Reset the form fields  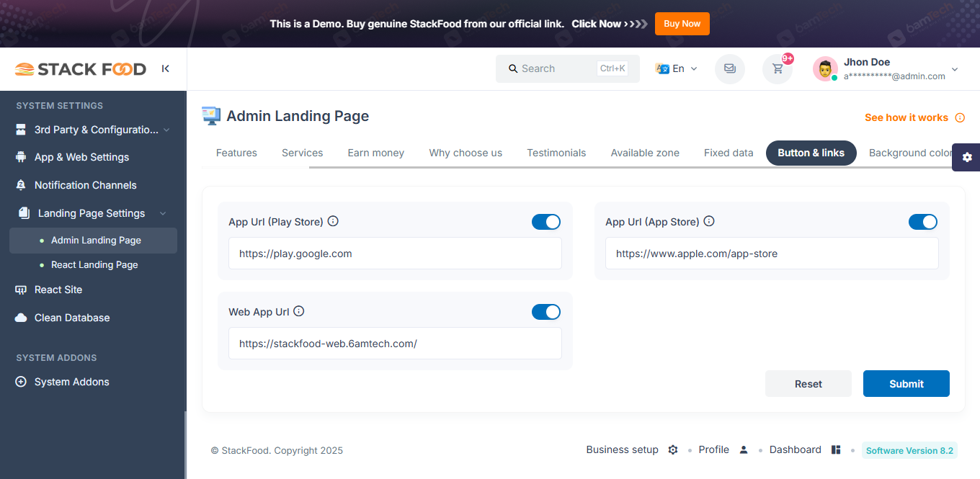[x=808, y=384]
